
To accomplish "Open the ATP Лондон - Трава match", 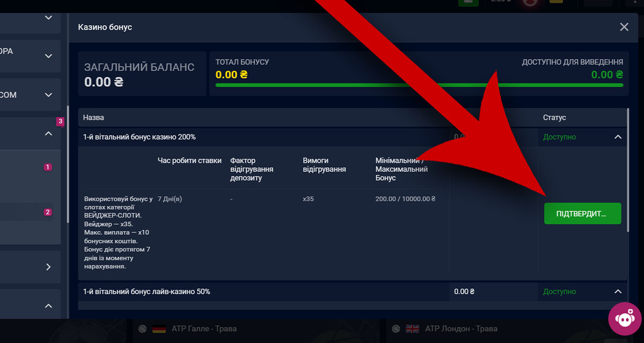I will pos(461,329).
